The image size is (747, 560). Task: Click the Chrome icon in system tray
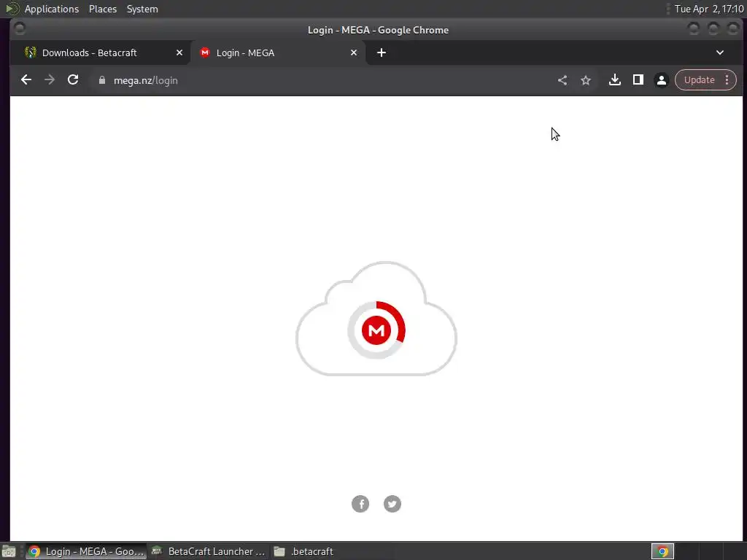click(662, 551)
